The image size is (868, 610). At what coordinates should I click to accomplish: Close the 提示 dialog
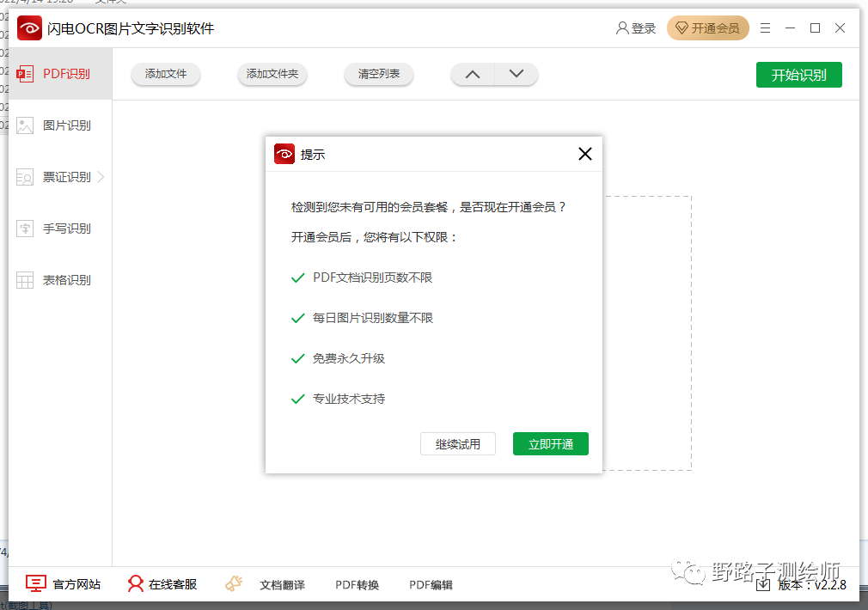585,154
